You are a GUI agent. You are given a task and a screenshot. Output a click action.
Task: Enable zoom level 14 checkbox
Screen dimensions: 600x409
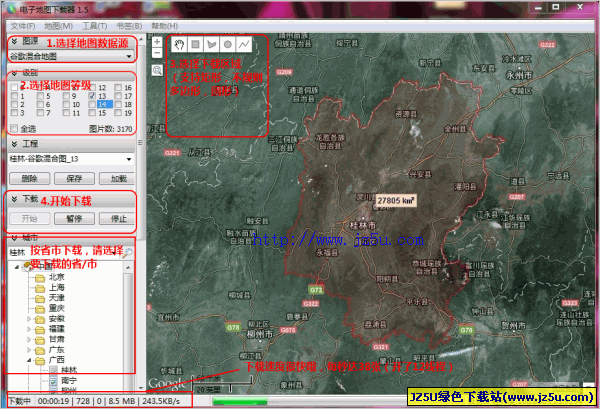tap(92, 104)
